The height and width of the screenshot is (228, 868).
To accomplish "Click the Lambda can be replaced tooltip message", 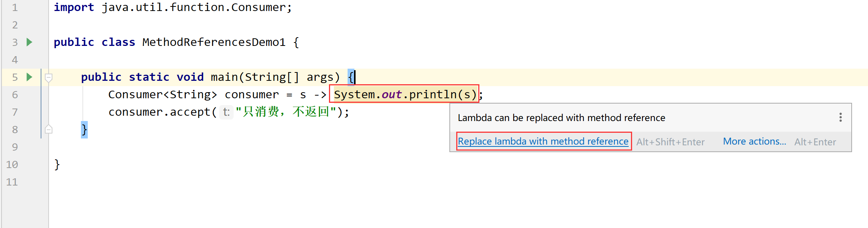I will [x=561, y=118].
